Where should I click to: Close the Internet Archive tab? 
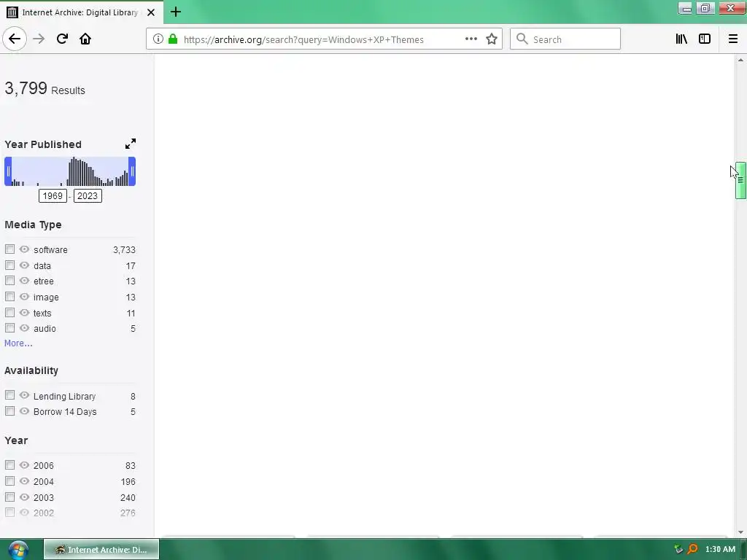pos(151,12)
